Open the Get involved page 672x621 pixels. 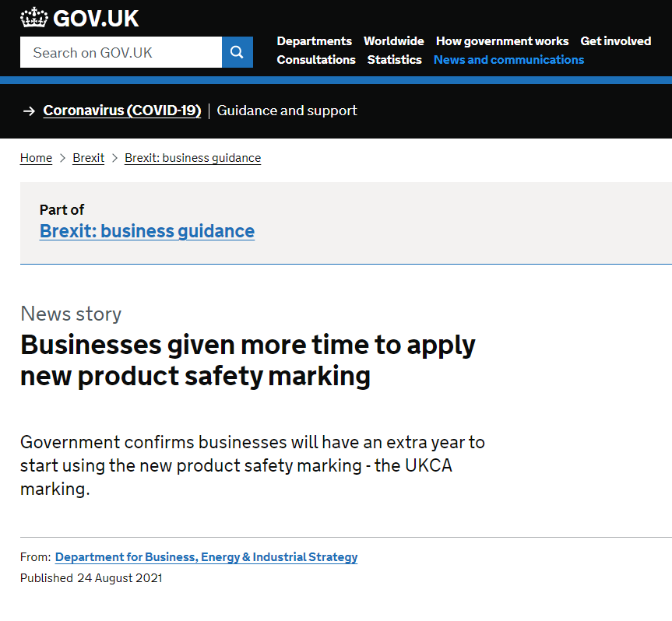pos(615,41)
